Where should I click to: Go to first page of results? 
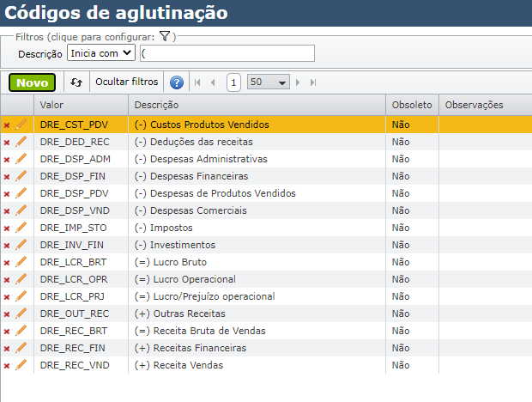197,82
